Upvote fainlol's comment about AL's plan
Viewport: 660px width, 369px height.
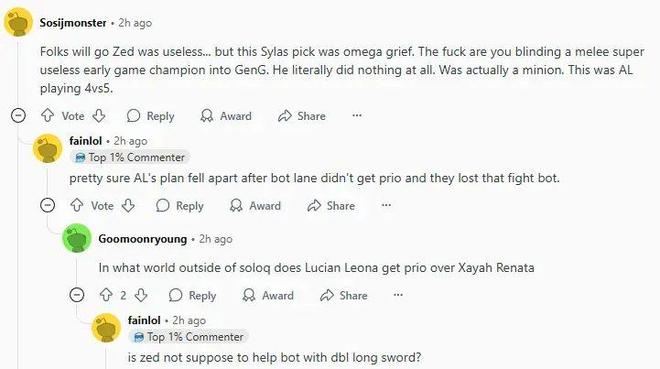click(x=77, y=205)
